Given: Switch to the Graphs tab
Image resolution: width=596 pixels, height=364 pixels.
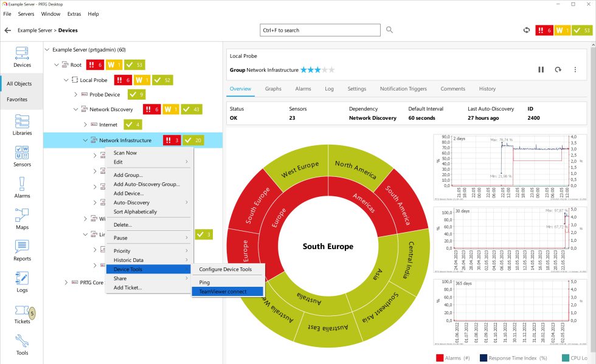Looking at the screenshot, I should [x=273, y=89].
